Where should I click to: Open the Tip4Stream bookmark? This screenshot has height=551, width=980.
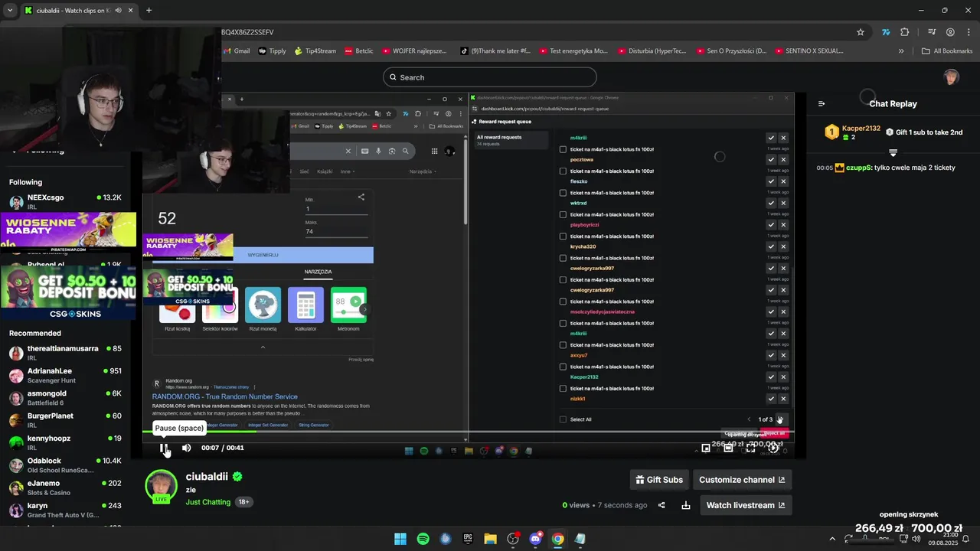pyautogui.click(x=315, y=51)
